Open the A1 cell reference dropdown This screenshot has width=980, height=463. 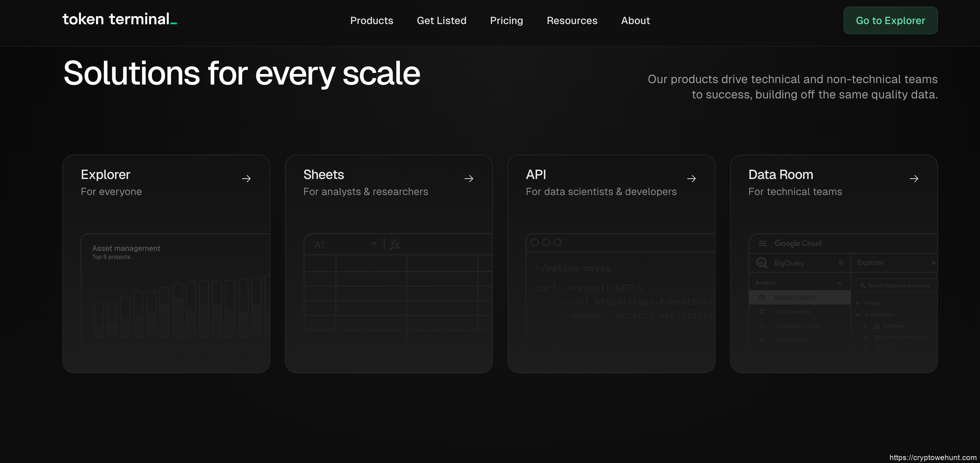[374, 244]
